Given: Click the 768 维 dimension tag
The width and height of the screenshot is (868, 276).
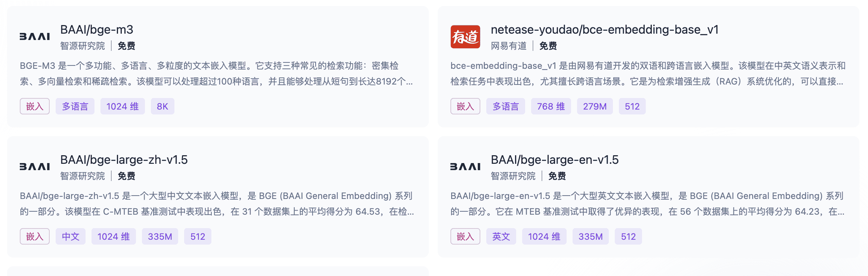Looking at the screenshot, I should 551,107.
